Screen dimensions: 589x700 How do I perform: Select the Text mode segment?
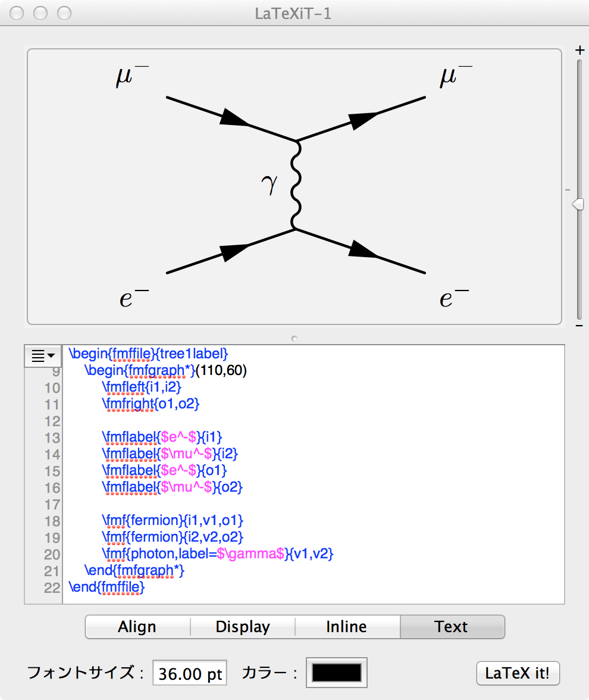[452, 627]
